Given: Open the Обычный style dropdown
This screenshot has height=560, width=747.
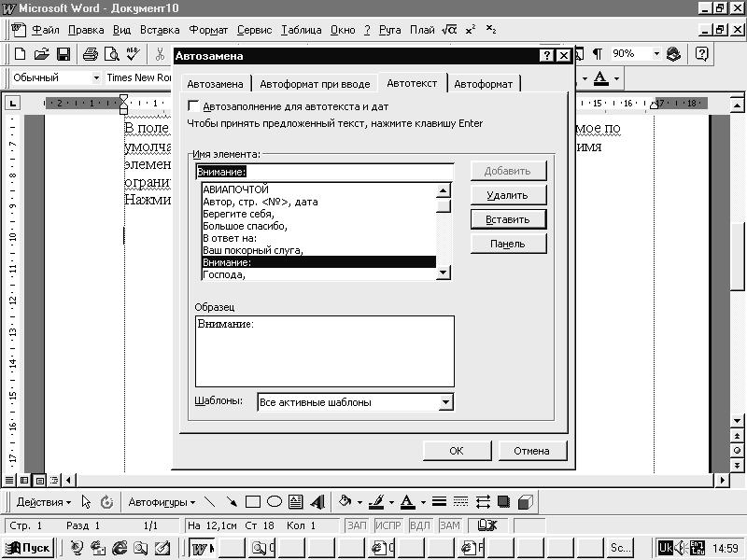Looking at the screenshot, I should [x=96, y=77].
